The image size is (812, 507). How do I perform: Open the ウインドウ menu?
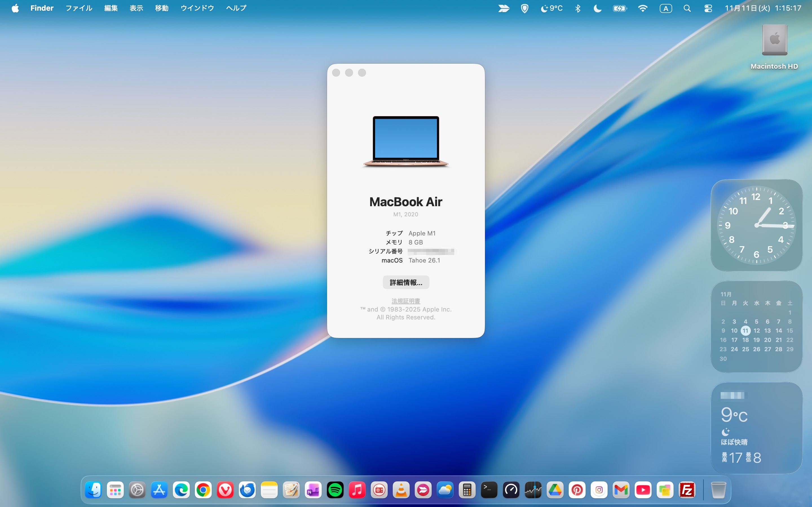197,8
